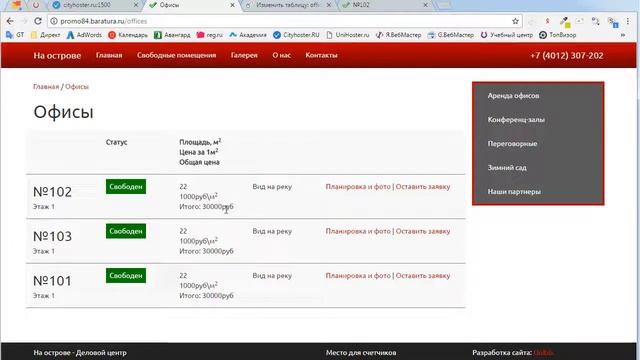Open the Контакты navigation item
This screenshot has width=640, height=360.
[321, 55]
